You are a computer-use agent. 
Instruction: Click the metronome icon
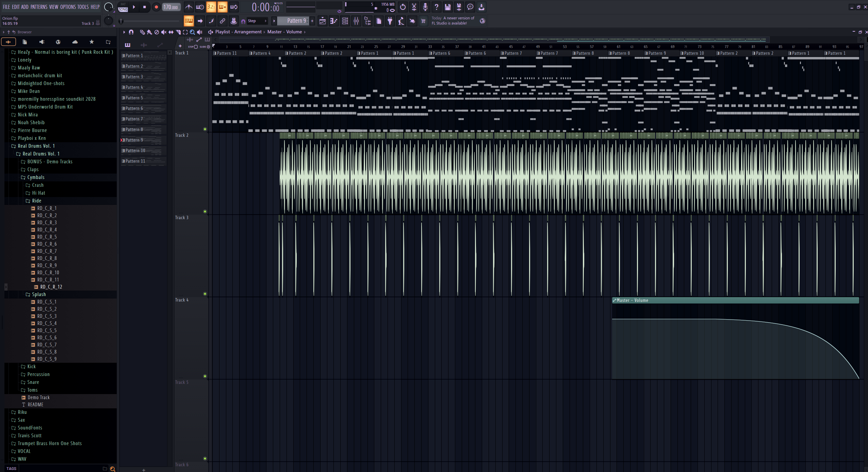click(x=189, y=7)
